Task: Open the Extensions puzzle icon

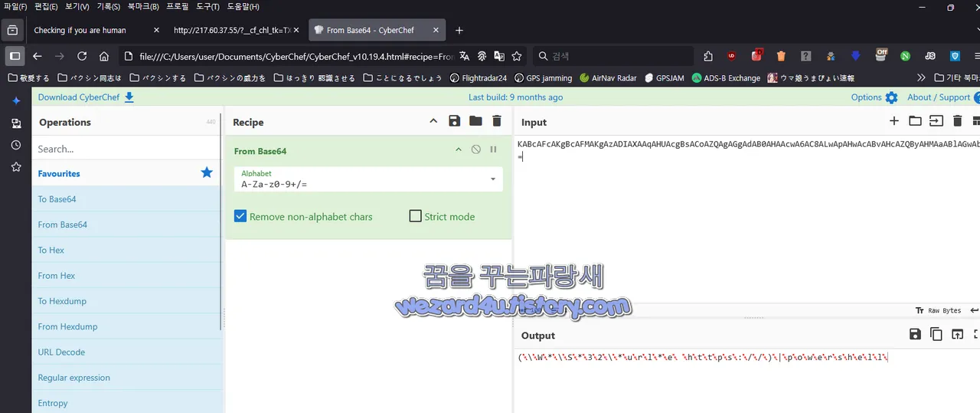Action: click(x=707, y=56)
